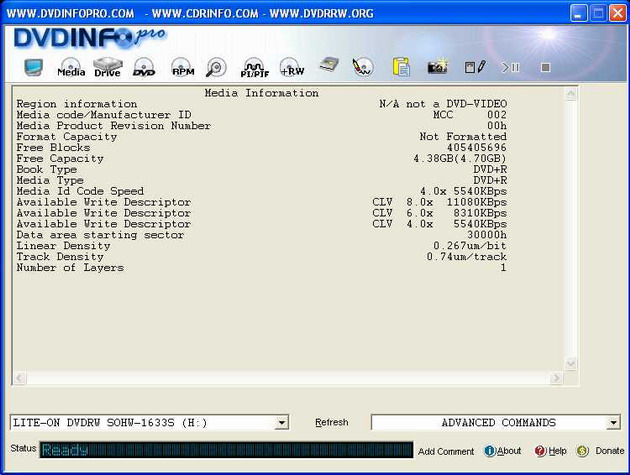Viewport: 630px width, 475px height.
Task: Click the Refresh button
Action: coord(331,422)
